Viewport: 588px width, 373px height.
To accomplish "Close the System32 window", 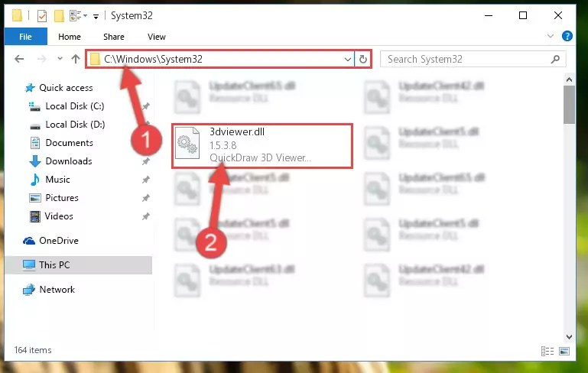I will coord(558,16).
